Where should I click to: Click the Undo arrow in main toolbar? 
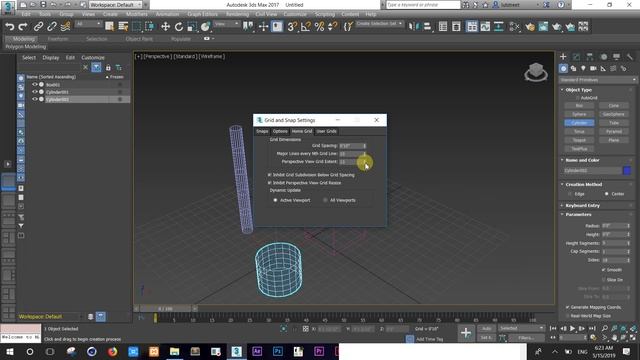pos(9,27)
